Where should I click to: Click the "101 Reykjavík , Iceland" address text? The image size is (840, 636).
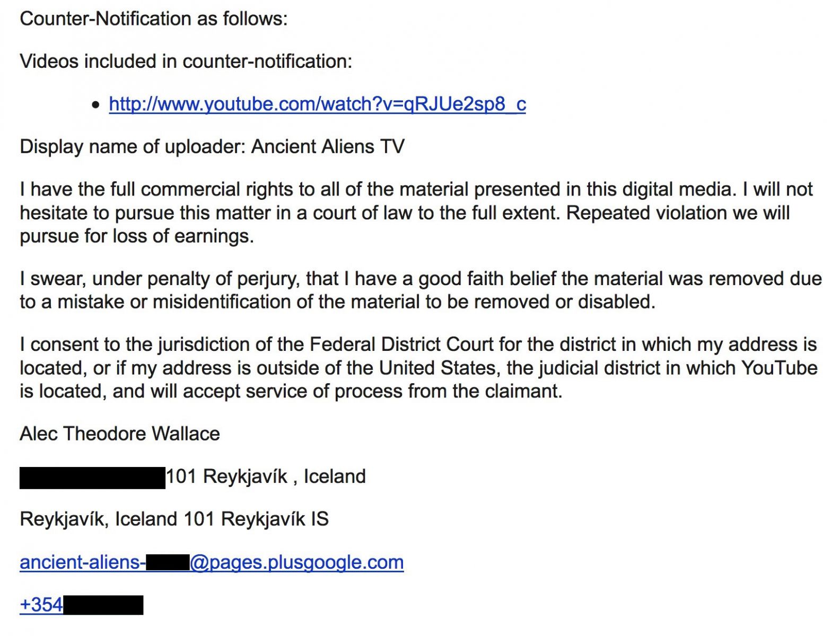point(266,476)
